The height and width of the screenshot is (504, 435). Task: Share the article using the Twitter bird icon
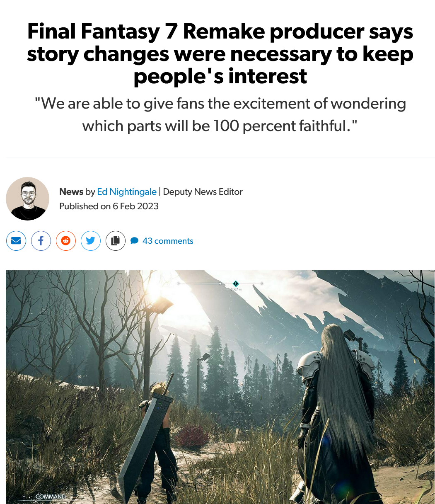[x=91, y=241]
